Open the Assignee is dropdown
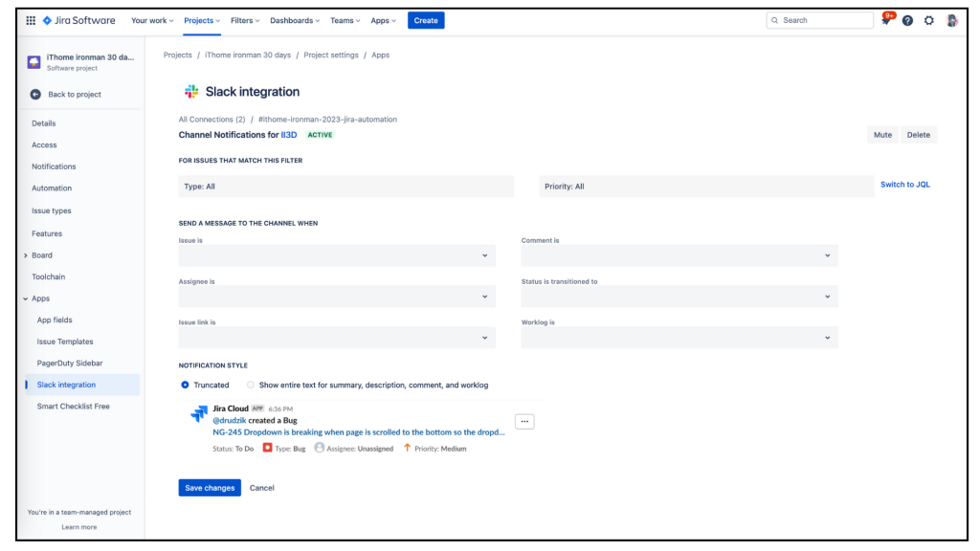 pos(337,297)
